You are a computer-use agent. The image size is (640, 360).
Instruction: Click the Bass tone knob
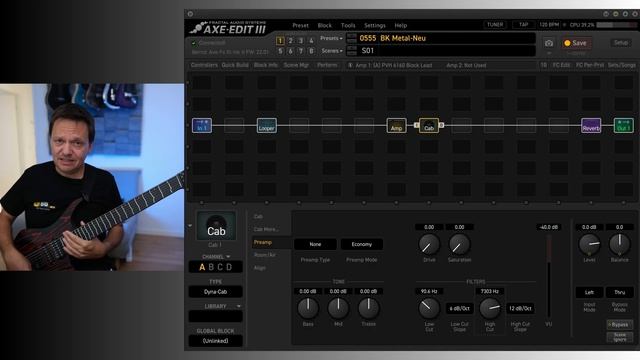pos(308,308)
